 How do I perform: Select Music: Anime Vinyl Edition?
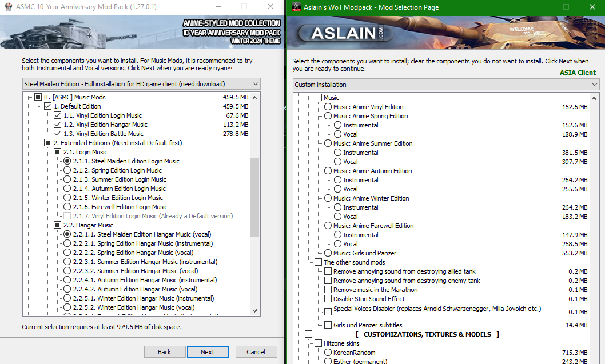[x=328, y=107]
